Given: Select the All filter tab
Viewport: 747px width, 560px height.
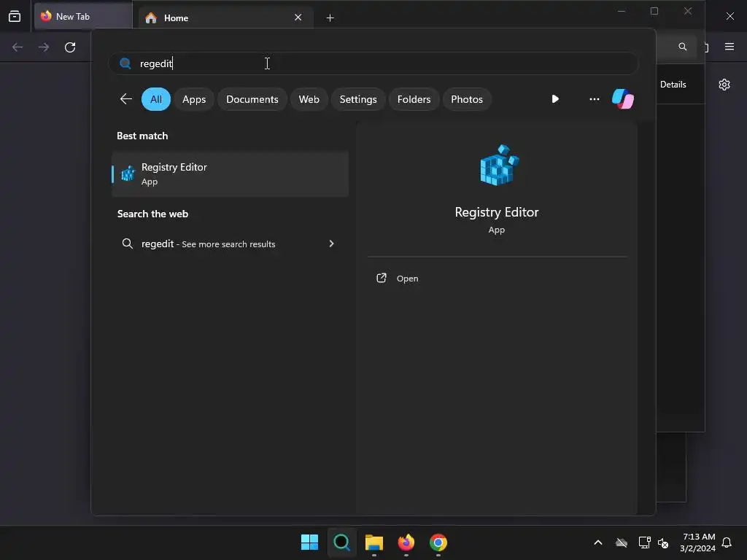Looking at the screenshot, I should click(x=156, y=99).
